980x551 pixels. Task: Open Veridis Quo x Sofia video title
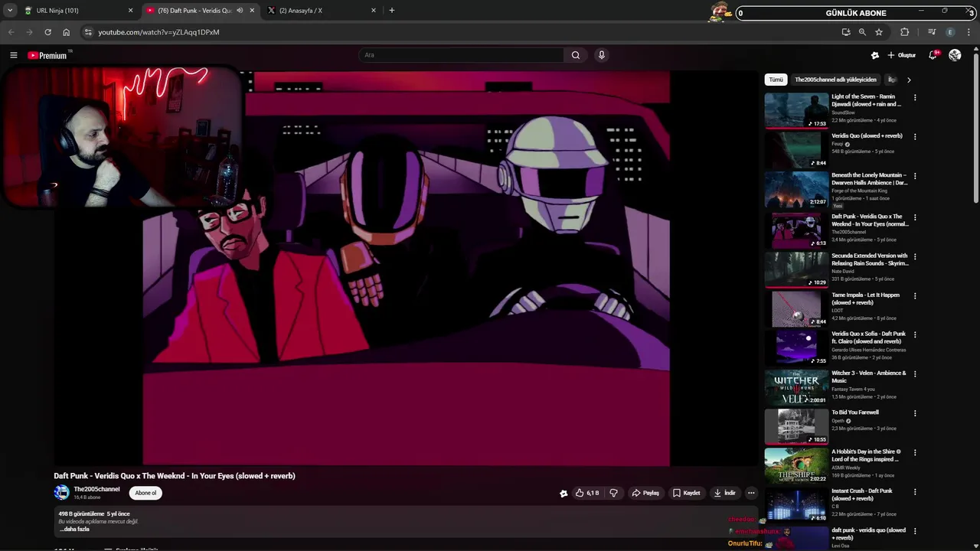(x=868, y=337)
